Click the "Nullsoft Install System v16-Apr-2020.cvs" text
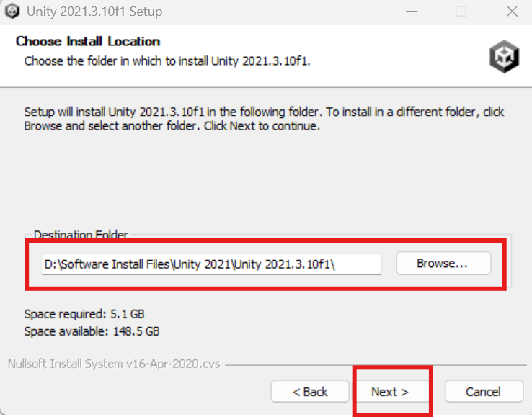 point(114,364)
